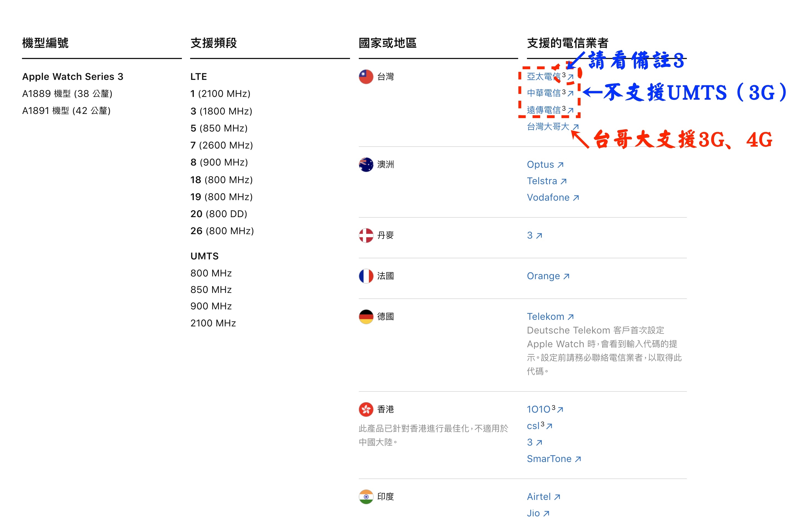The width and height of the screenshot is (794, 532).
Task: Select the Apple Watch Series 3 text
Action: click(x=73, y=77)
